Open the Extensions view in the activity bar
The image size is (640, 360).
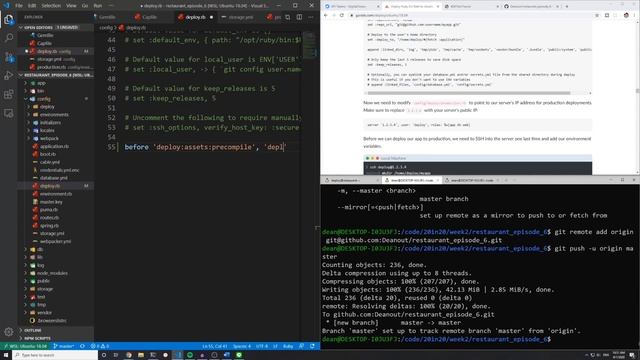click(x=9, y=94)
